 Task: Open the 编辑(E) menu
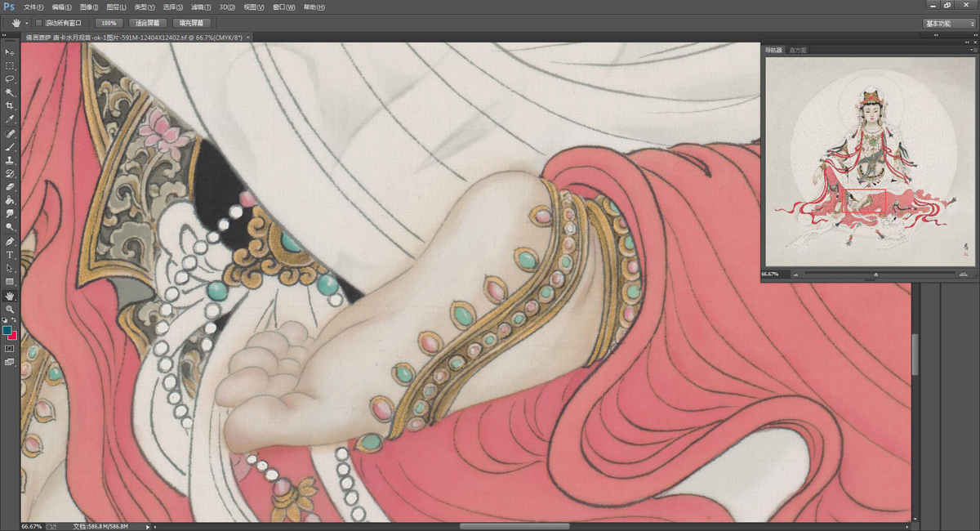pos(60,7)
